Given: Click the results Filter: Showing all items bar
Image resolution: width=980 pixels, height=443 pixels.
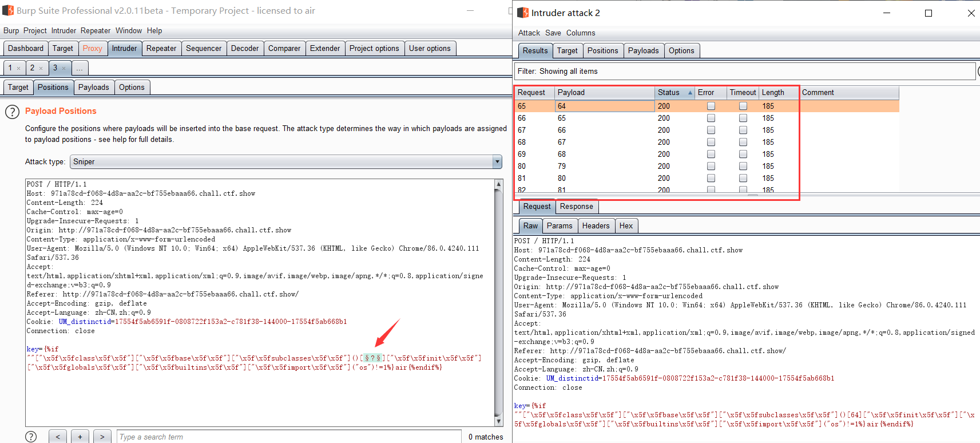Looking at the screenshot, I should click(x=744, y=72).
